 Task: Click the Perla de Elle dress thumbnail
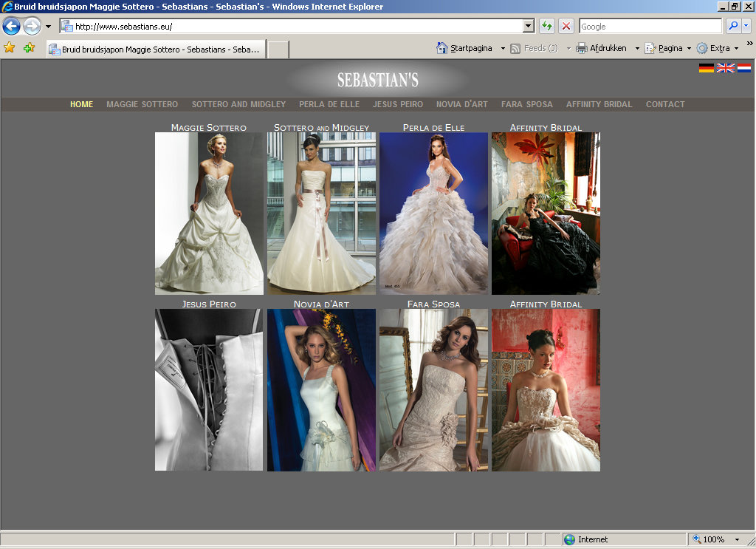tap(434, 214)
